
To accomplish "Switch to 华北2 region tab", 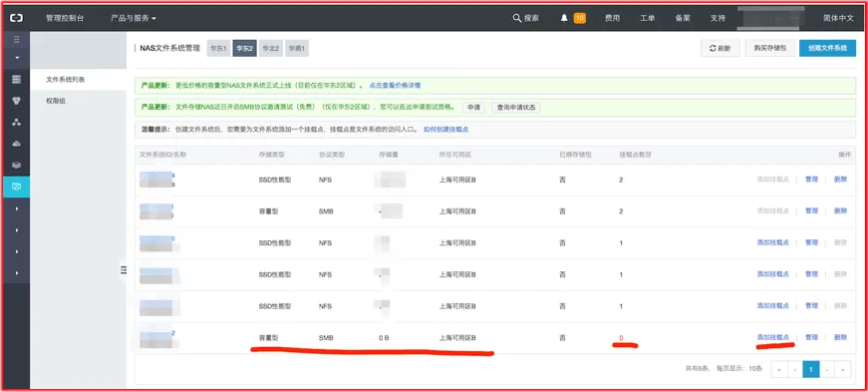I will [x=271, y=48].
